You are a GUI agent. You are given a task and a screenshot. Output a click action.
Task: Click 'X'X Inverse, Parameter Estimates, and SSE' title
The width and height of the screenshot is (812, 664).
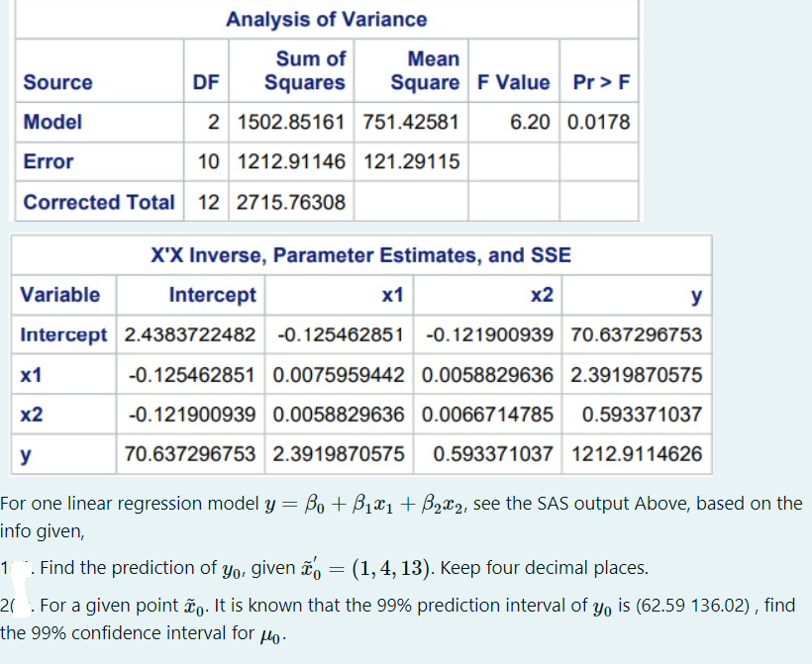(361, 255)
